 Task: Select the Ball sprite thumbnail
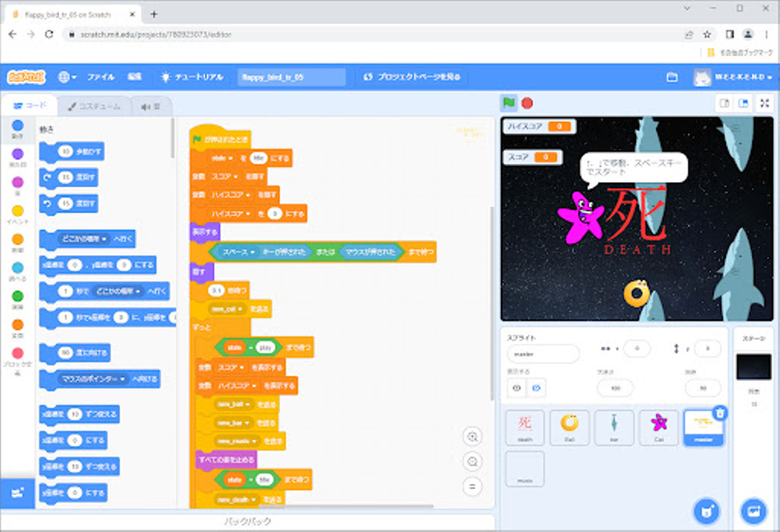coord(569,427)
